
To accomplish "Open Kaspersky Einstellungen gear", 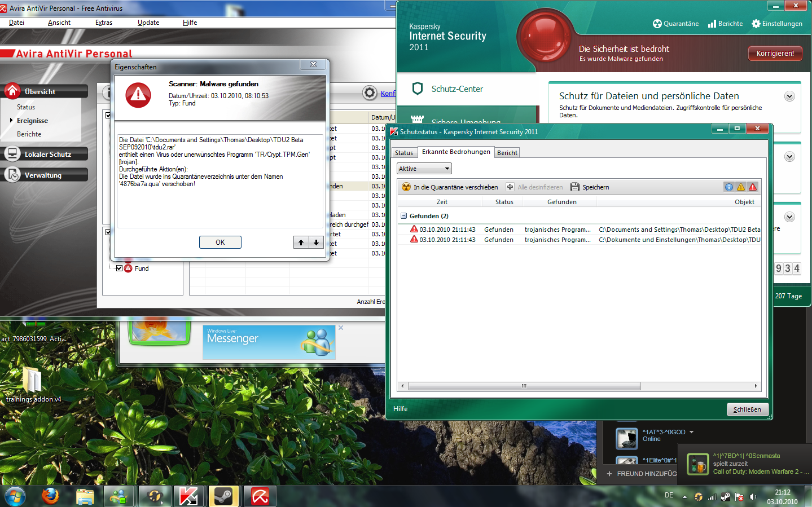I will pyautogui.click(x=776, y=24).
